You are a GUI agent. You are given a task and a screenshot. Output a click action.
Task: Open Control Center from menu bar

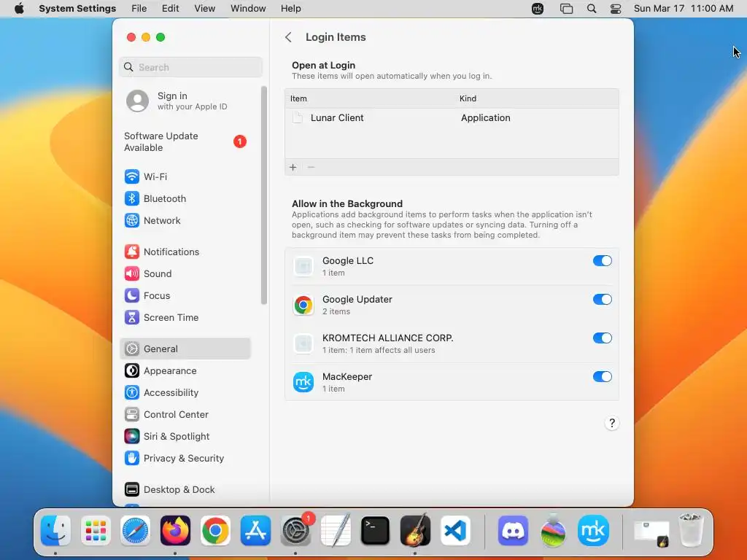pyautogui.click(x=616, y=9)
